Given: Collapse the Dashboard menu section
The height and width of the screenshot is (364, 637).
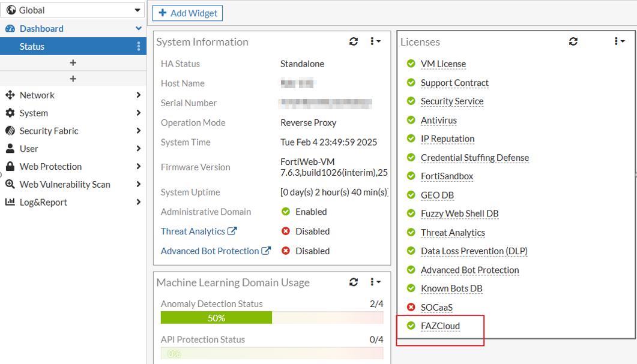Looking at the screenshot, I should pos(139,29).
